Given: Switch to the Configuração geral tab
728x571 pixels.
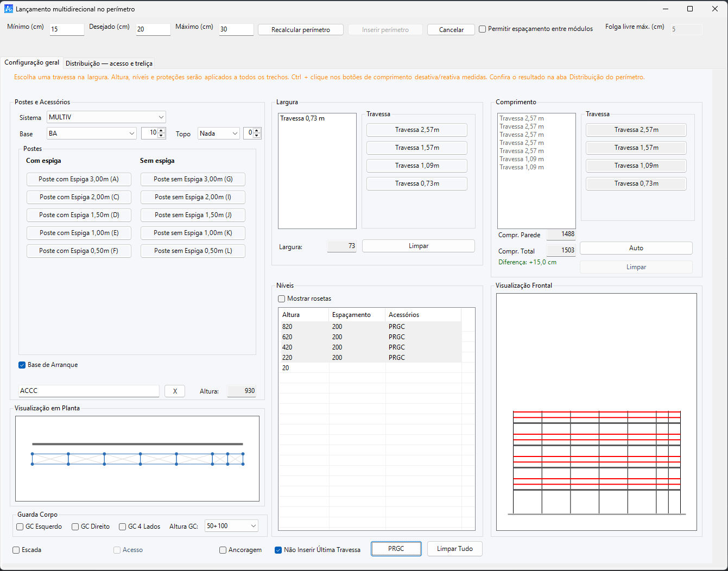Looking at the screenshot, I should coord(32,63).
